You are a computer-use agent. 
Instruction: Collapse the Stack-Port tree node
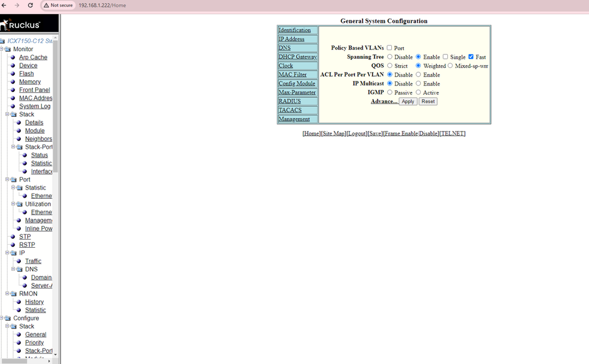click(x=13, y=147)
